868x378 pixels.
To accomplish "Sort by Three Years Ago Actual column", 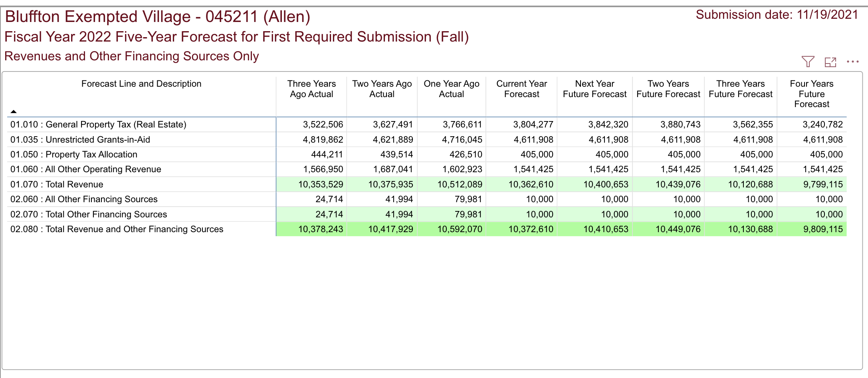I will (x=311, y=89).
